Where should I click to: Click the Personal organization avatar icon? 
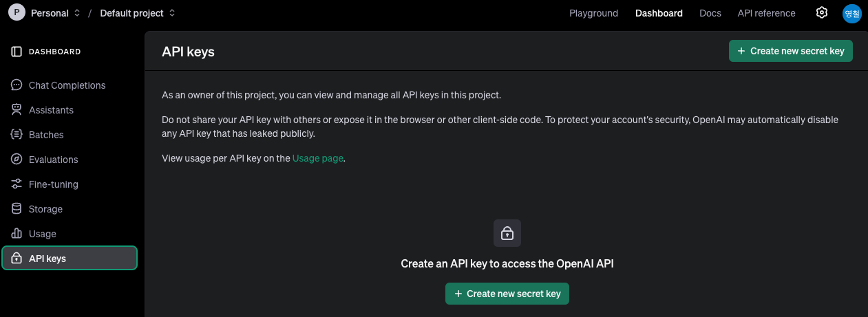pos(17,12)
